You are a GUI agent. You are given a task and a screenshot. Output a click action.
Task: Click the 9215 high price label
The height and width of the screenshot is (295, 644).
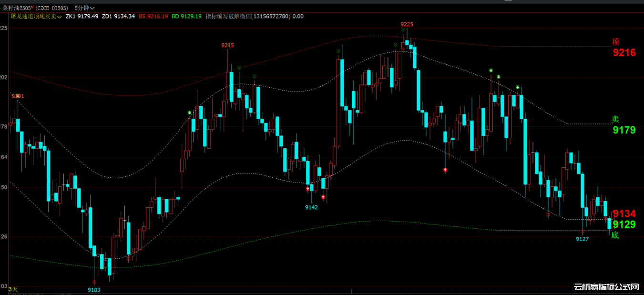[227, 45]
